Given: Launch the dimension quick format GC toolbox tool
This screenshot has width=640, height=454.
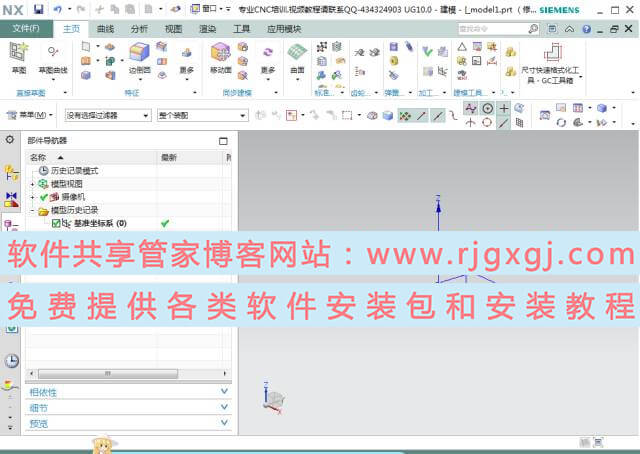Looking at the screenshot, I should [553, 64].
